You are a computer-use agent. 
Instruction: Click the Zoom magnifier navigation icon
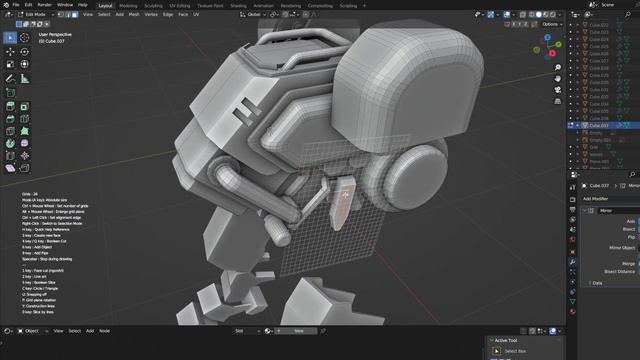tap(558, 67)
